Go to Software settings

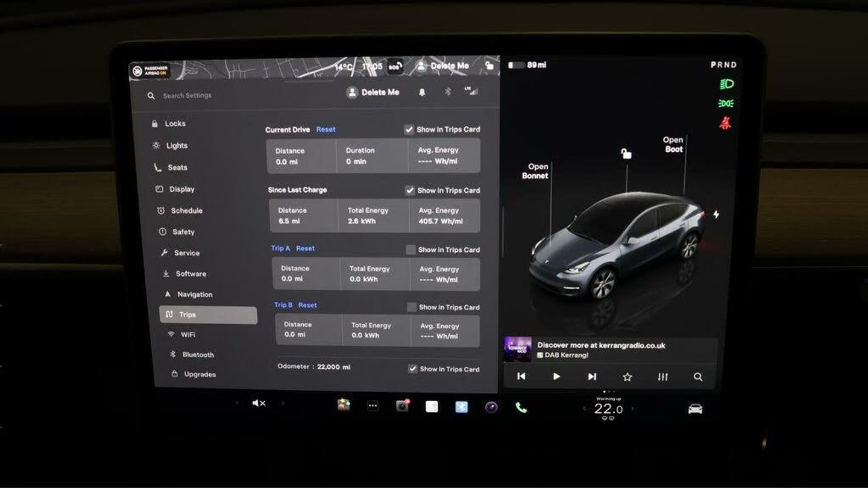click(x=184, y=274)
